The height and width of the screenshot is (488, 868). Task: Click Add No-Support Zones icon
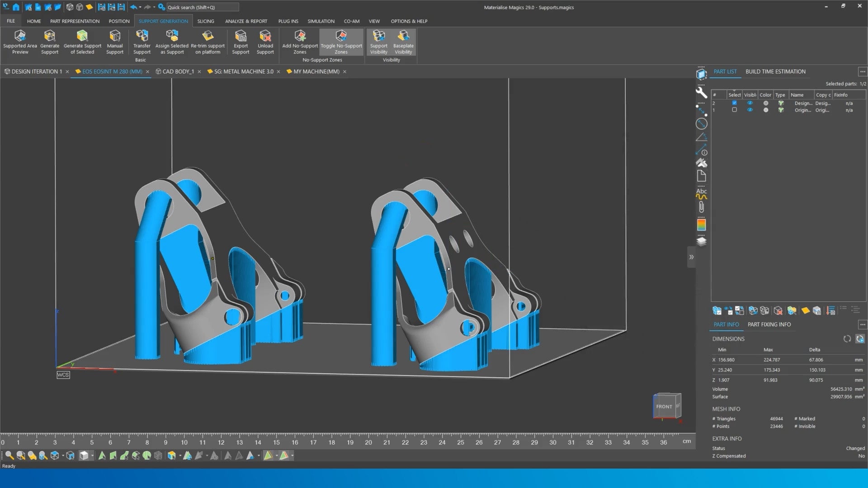tap(300, 36)
